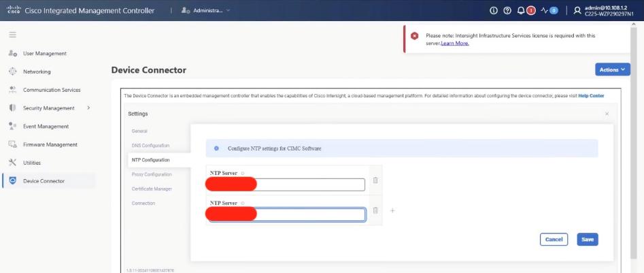Click into the second NTP Server field
The width and height of the screenshot is (644, 273).
[287, 215]
